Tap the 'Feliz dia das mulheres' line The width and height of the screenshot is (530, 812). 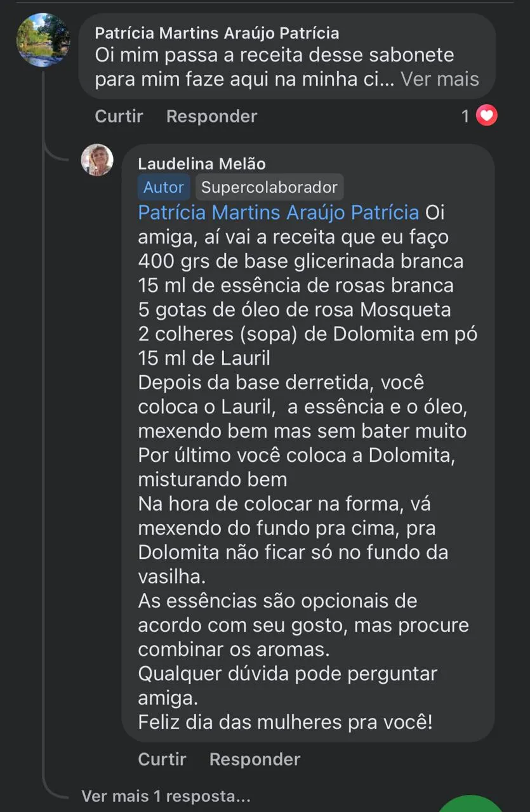click(285, 722)
